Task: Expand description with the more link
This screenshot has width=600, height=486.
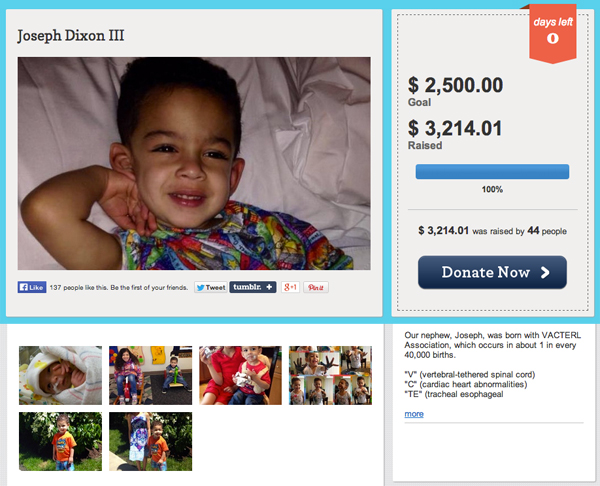Action: click(x=414, y=414)
